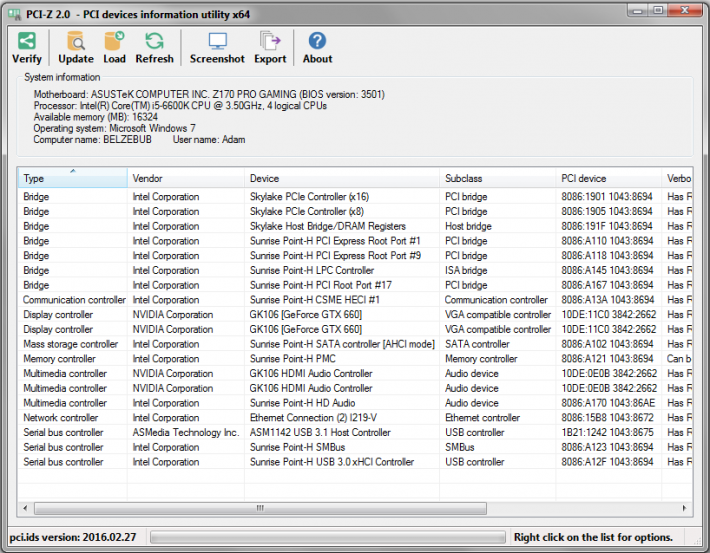Viewport: 710px width, 553px height.
Task: Select ASM1142 USB 3.1 Host Controller
Action: pos(355,433)
